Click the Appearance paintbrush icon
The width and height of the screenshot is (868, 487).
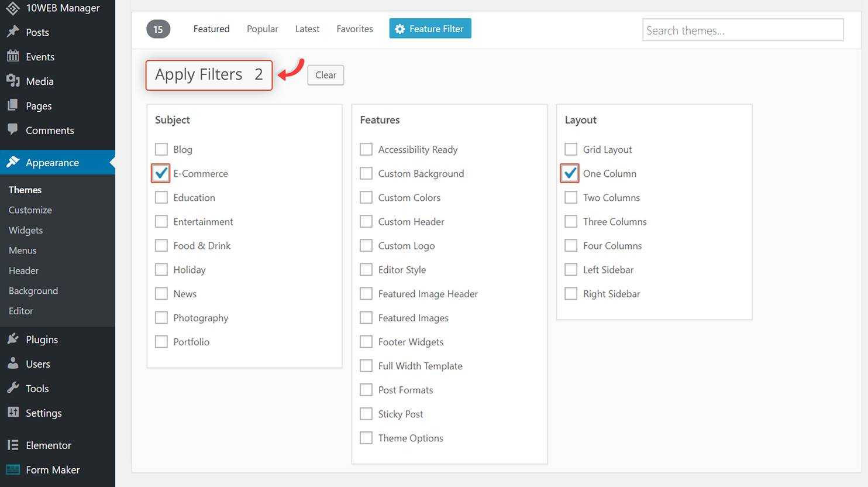[13, 162]
